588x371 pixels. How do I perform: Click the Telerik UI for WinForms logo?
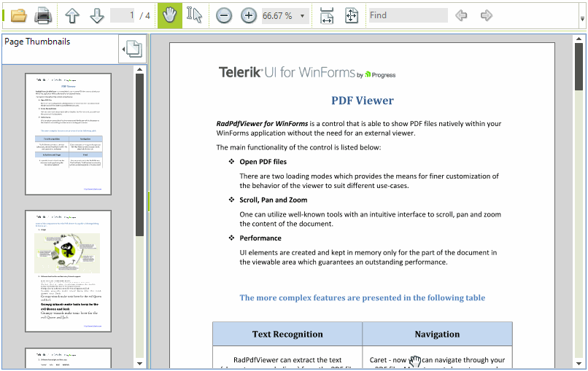306,72
